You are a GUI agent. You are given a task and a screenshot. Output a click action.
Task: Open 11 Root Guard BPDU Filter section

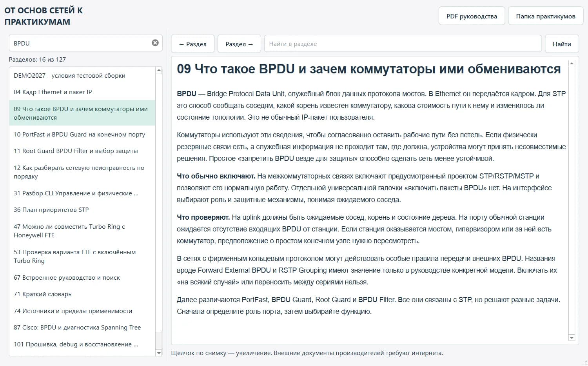coord(82,151)
